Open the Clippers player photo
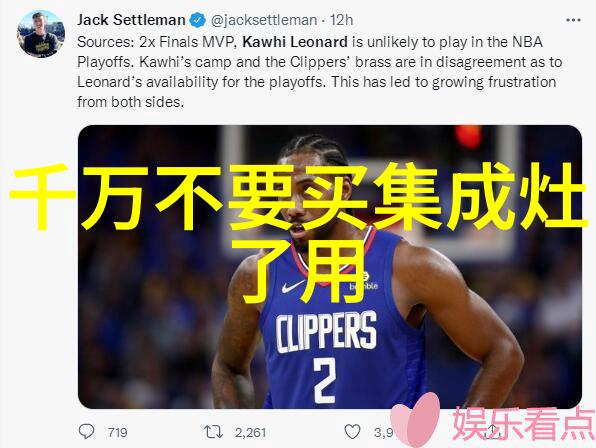Image resolution: width=596 pixels, height=448 pixels. (x=330, y=267)
